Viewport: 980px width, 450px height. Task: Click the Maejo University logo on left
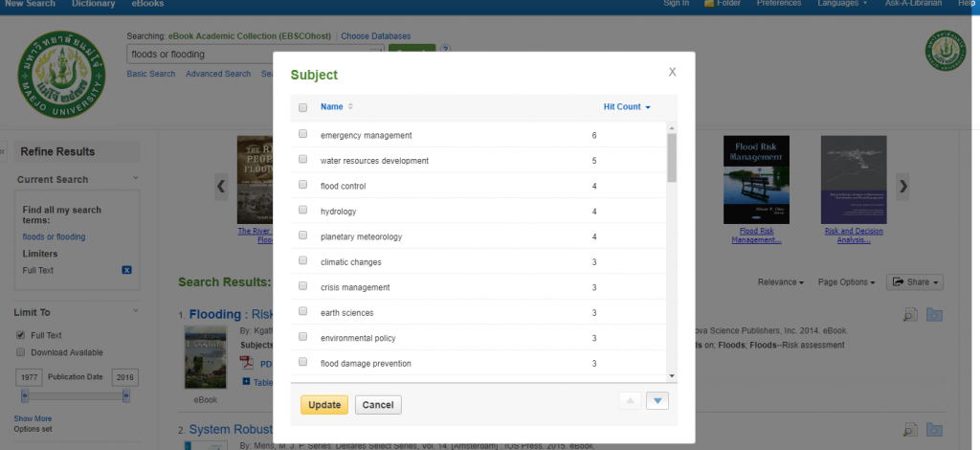tap(60, 75)
